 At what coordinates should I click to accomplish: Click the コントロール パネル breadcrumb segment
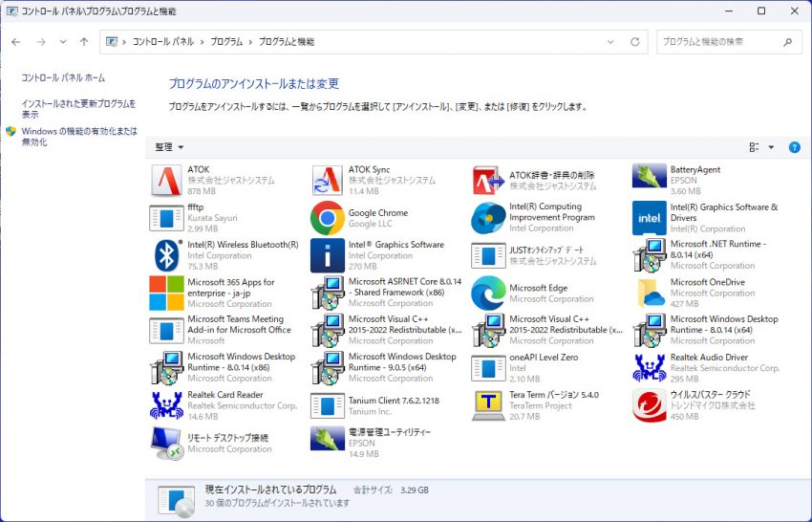pyautogui.click(x=162, y=42)
